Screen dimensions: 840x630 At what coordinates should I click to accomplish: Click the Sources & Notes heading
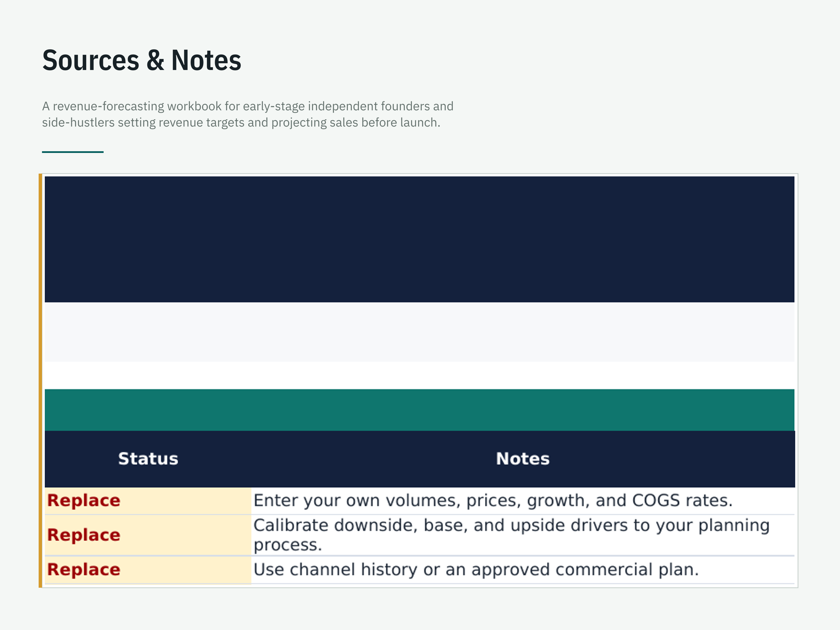[x=142, y=60]
